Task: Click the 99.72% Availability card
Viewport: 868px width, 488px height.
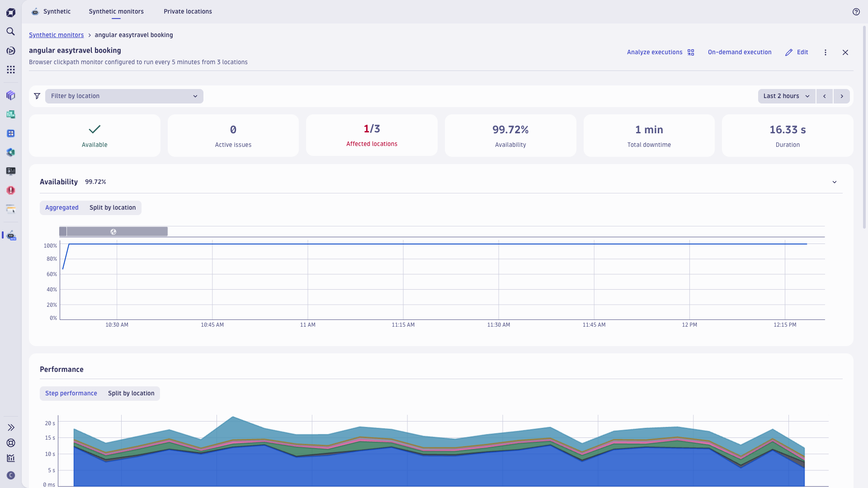Action: click(510, 136)
